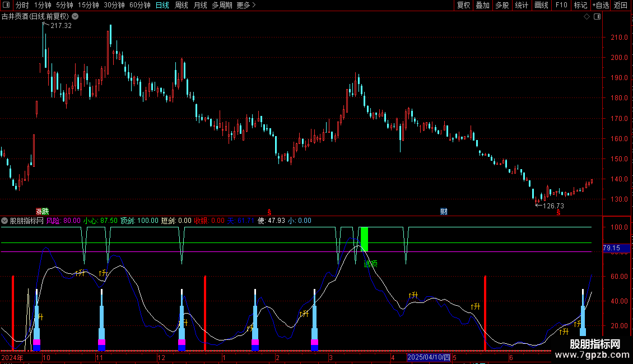Toggle the left sidebar panel icon

[6, 5]
